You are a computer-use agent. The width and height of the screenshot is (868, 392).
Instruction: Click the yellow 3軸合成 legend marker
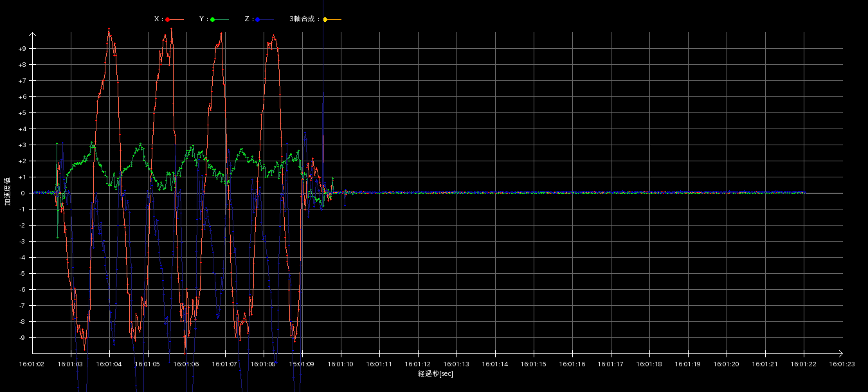click(325, 20)
